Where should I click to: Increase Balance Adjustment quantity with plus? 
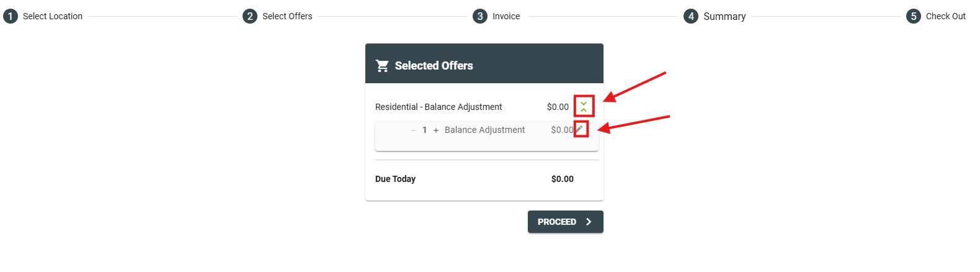pyautogui.click(x=436, y=130)
